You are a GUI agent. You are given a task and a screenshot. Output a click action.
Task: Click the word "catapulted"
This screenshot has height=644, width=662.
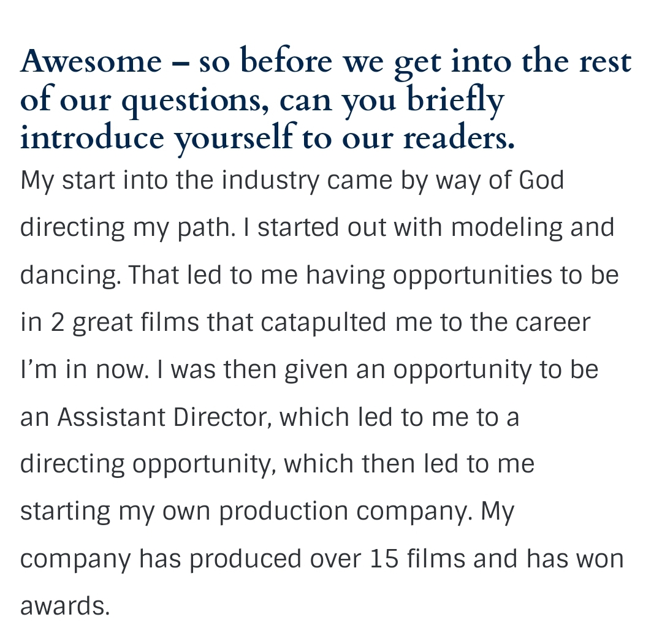(324, 323)
